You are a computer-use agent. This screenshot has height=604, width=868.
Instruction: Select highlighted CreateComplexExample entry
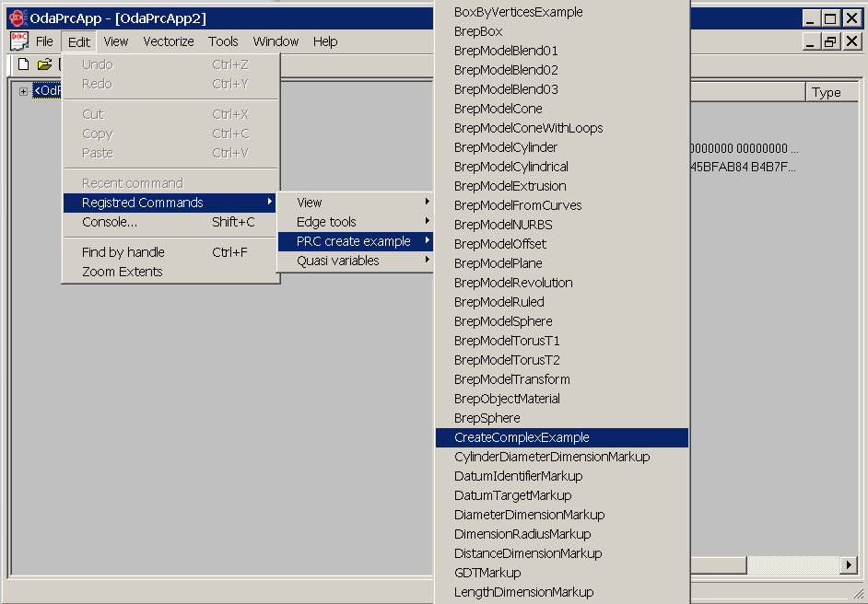tap(562, 437)
